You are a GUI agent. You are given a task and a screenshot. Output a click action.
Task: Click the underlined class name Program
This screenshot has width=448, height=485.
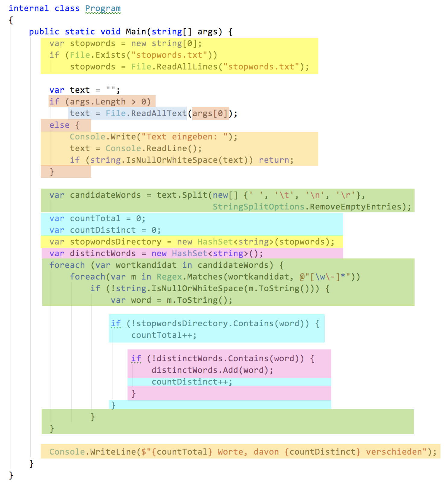pyautogui.click(x=103, y=8)
